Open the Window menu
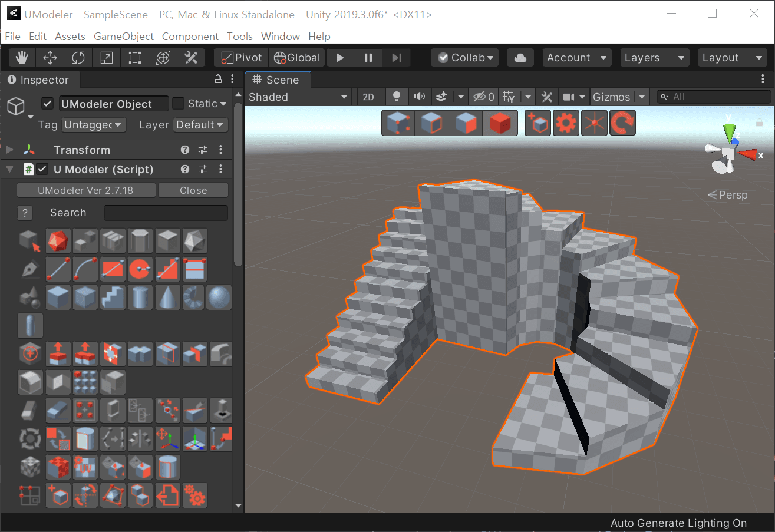This screenshot has height=532, width=775. pyautogui.click(x=281, y=37)
